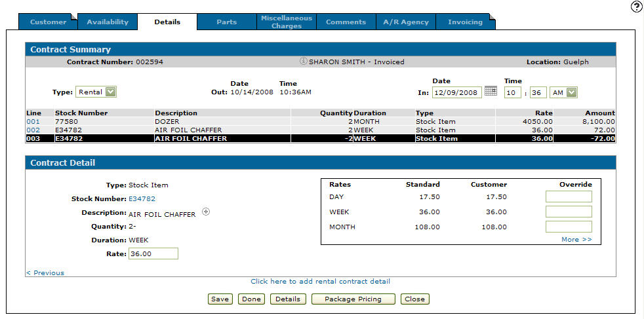Switch to the Customer tab
Screen dimensions: 644x319
point(48,22)
